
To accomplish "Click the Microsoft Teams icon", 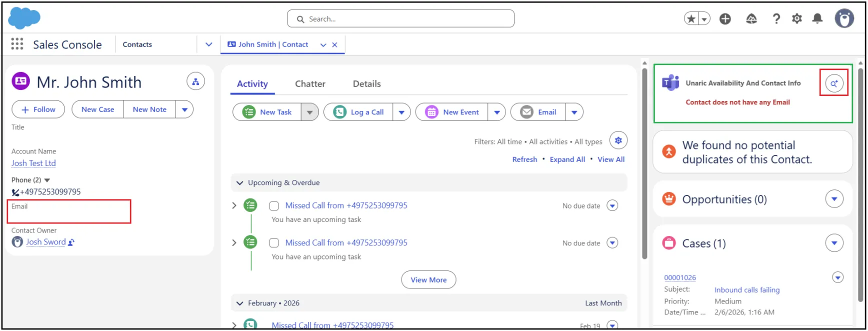I will click(x=670, y=82).
